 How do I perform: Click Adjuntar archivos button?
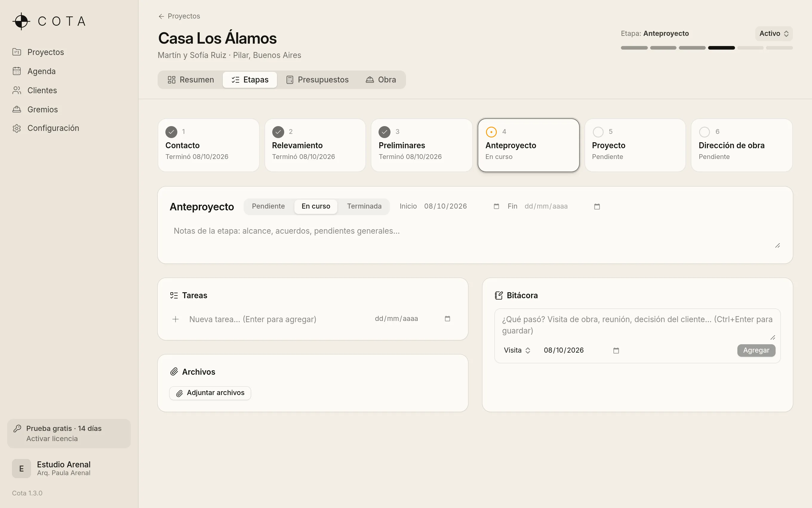pos(210,393)
